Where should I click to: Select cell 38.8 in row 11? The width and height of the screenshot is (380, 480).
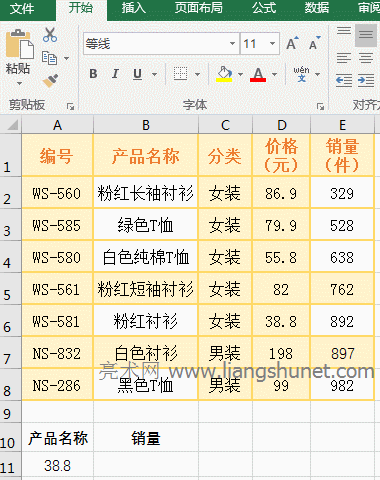click(58, 465)
